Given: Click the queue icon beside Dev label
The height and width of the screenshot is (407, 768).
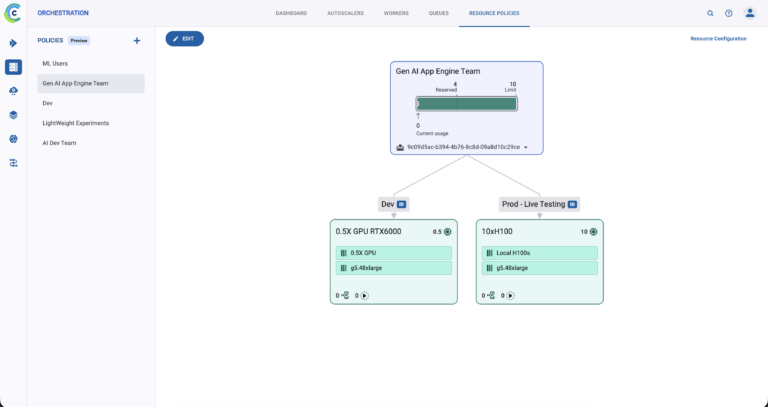Looking at the screenshot, I should click(x=402, y=204).
